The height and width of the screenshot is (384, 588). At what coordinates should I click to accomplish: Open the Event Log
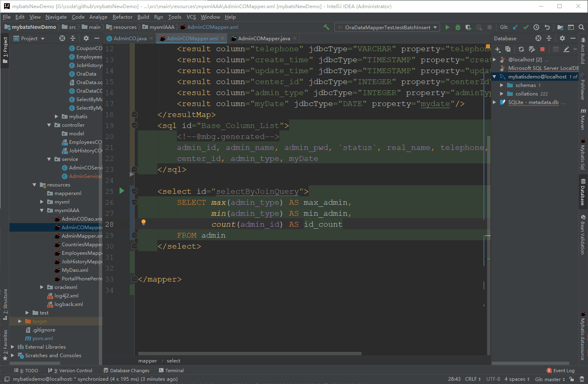[x=560, y=371]
